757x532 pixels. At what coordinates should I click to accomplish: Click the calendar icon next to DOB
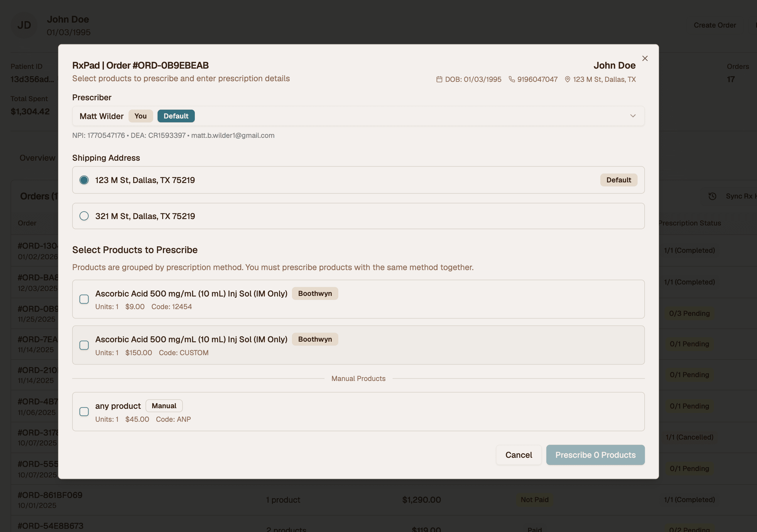tap(439, 79)
